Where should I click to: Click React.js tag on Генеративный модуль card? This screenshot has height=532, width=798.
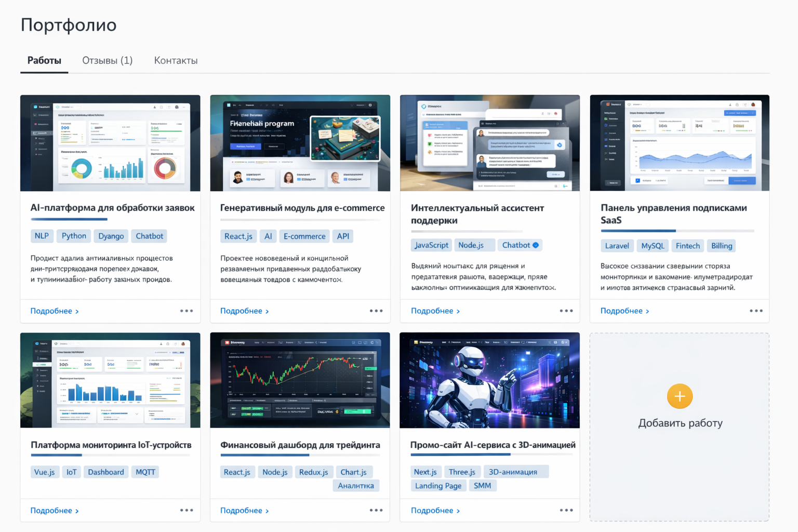pos(238,236)
